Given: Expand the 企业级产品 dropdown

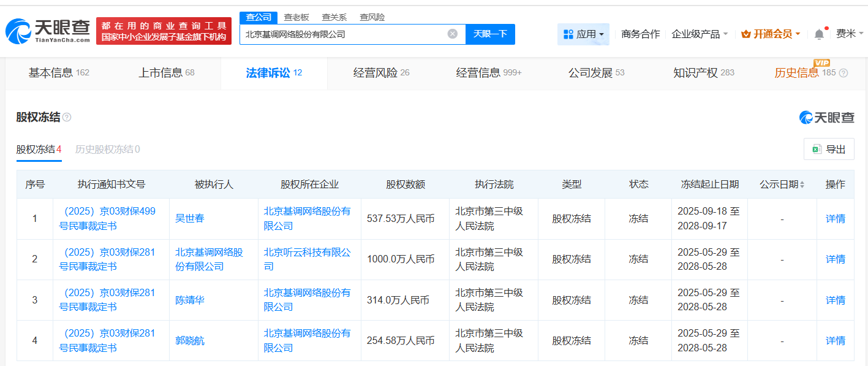Looking at the screenshot, I should tap(700, 34).
